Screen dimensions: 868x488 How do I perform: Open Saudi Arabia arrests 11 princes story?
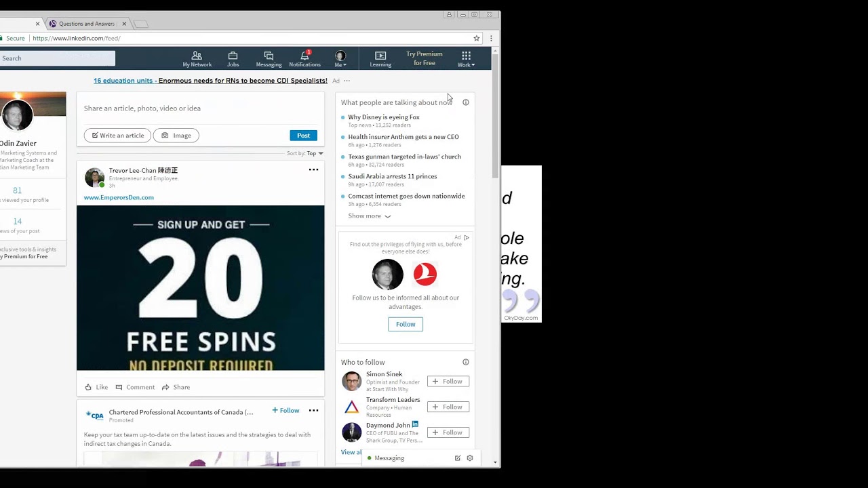pyautogui.click(x=393, y=176)
